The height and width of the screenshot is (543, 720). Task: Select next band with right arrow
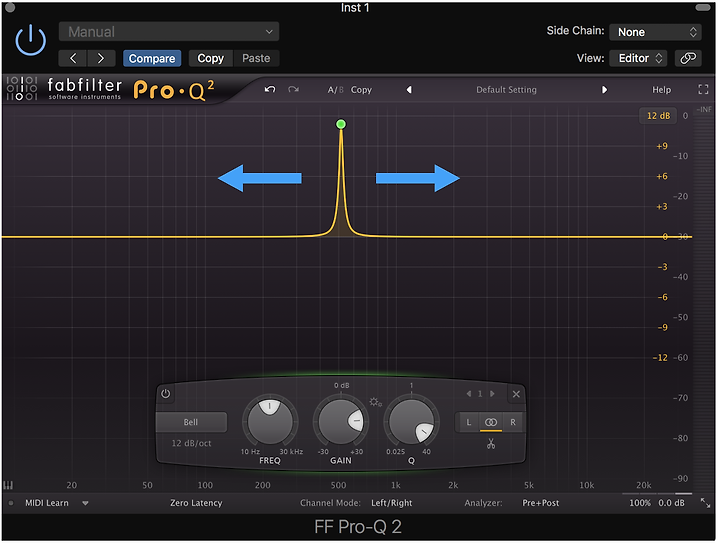(x=492, y=394)
